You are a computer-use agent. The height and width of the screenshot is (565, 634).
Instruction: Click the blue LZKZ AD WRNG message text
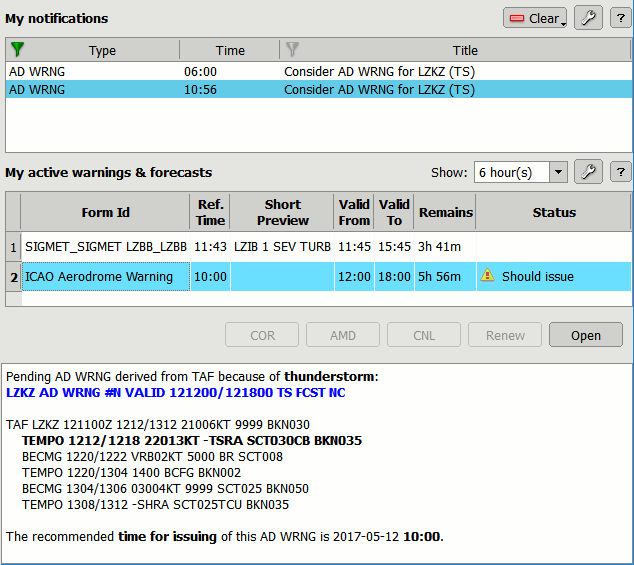tap(175, 392)
